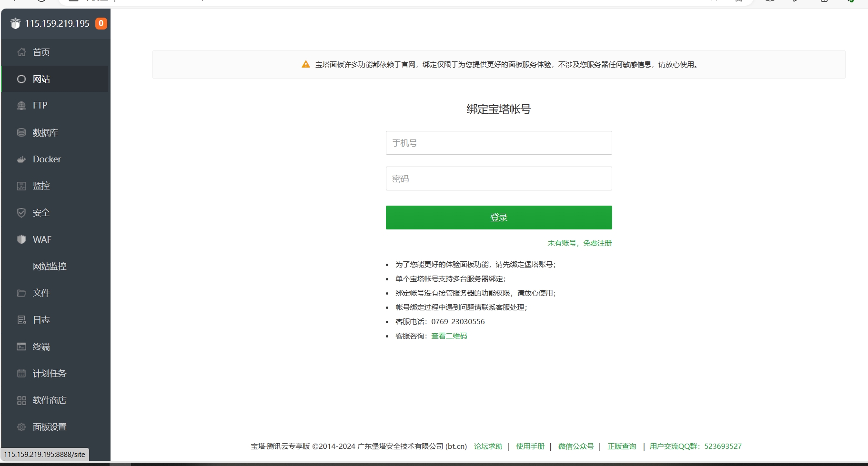Open the FTP menu item
Viewport: 868px width, 466px height.
coord(55,106)
